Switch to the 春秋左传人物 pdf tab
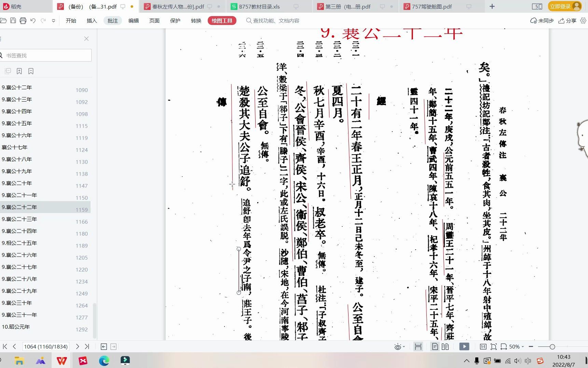Viewport: 588px width, 368px height. [182, 6]
